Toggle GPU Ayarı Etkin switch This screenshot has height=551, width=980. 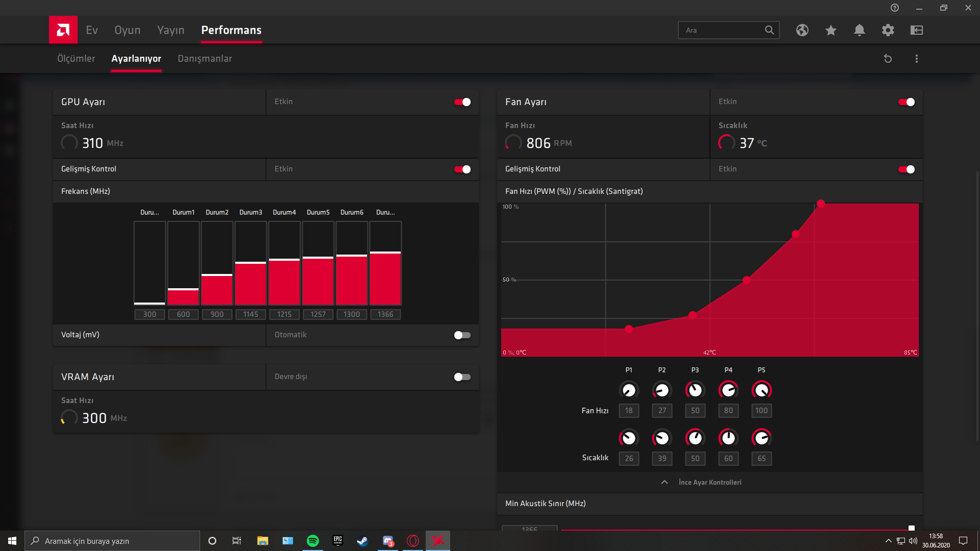[462, 102]
